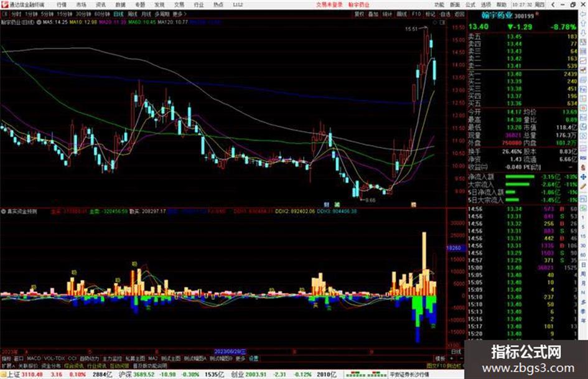This screenshot has height=379, width=588.
Task: Select the blue four-way move icon in sidebar
Action: pyautogui.click(x=584, y=176)
